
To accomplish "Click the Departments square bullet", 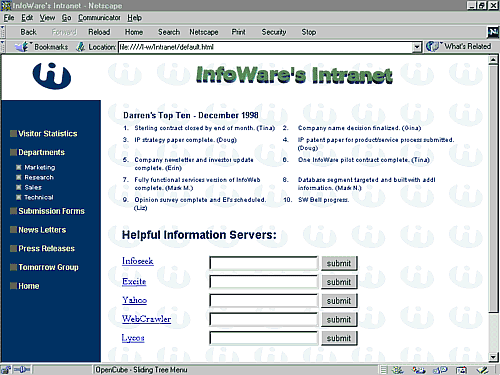I will click(x=13, y=152).
